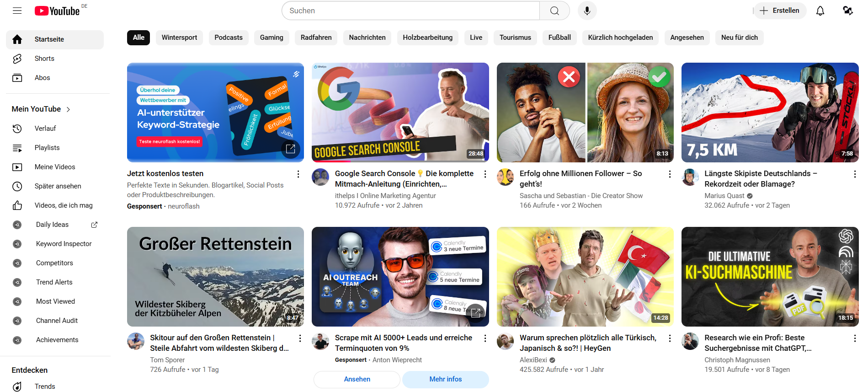Screen dimensions: 868x392
Task: Open options for Scrape mit AI ad
Action: pos(485,338)
